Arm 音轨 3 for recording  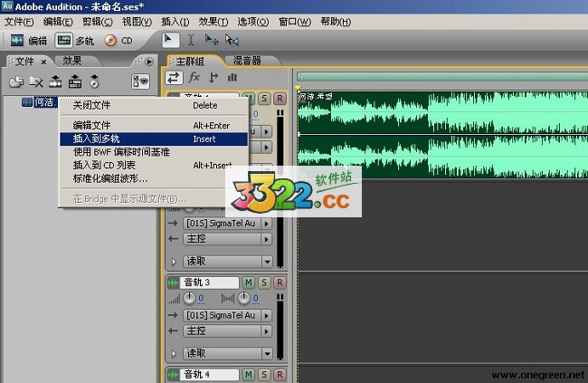[280, 282]
